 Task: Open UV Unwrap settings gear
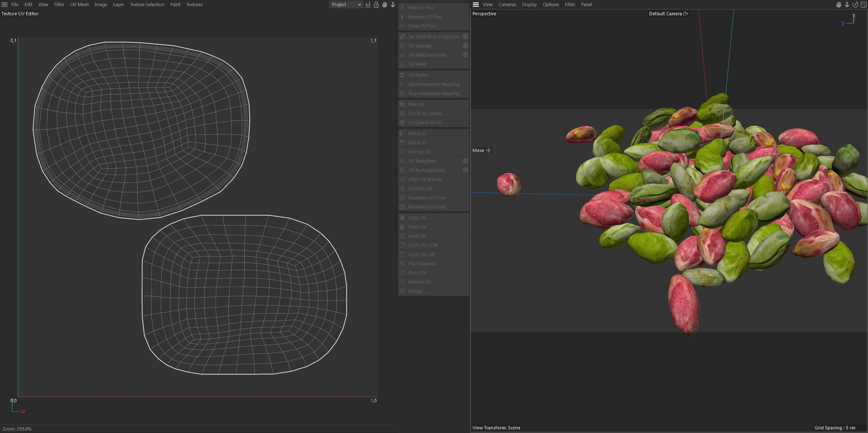click(x=465, y=46)
